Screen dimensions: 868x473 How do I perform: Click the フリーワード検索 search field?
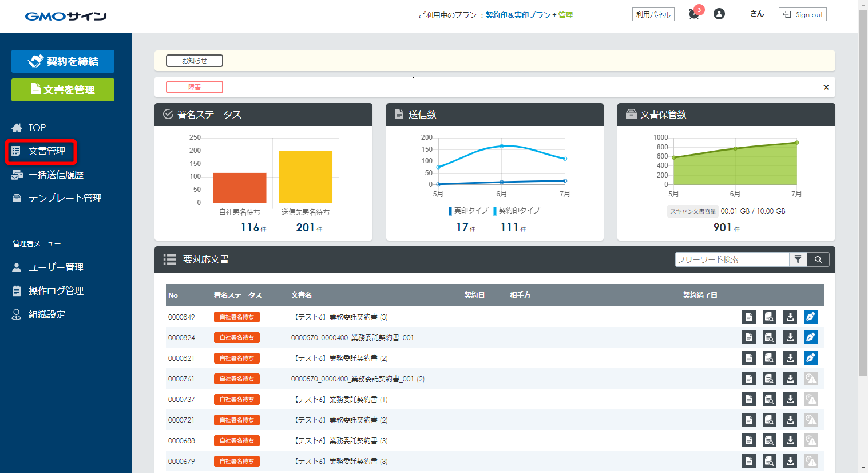[x=731, y=259]
